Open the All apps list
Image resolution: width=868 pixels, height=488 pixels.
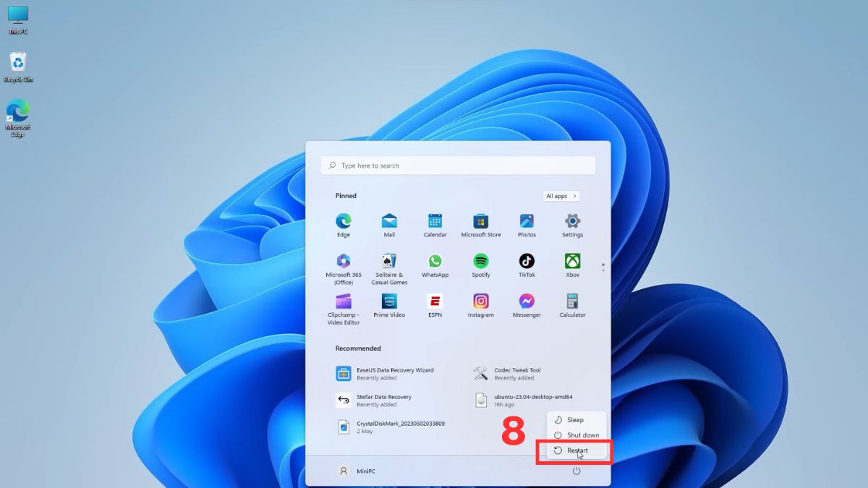561,195
